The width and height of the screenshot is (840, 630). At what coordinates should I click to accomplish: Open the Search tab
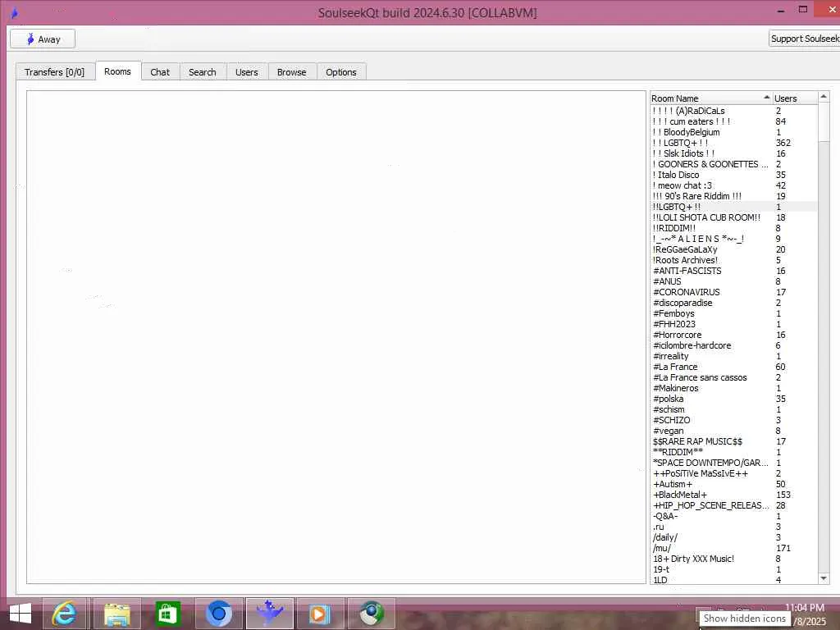[203, 72]
